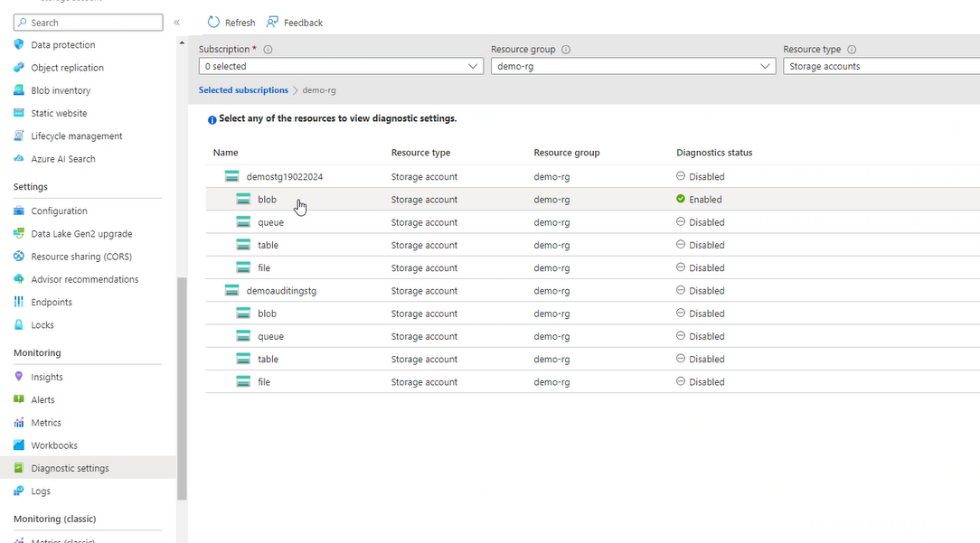Click the sidebar vertical scrollbar thumb
Screen dimensions: 980x543
click(182, 389)
